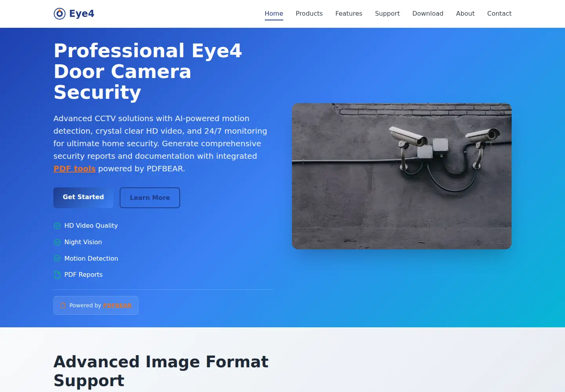565x392 pixels.
Task: Click the Motion Detection check icon
Action: (57, 259)
